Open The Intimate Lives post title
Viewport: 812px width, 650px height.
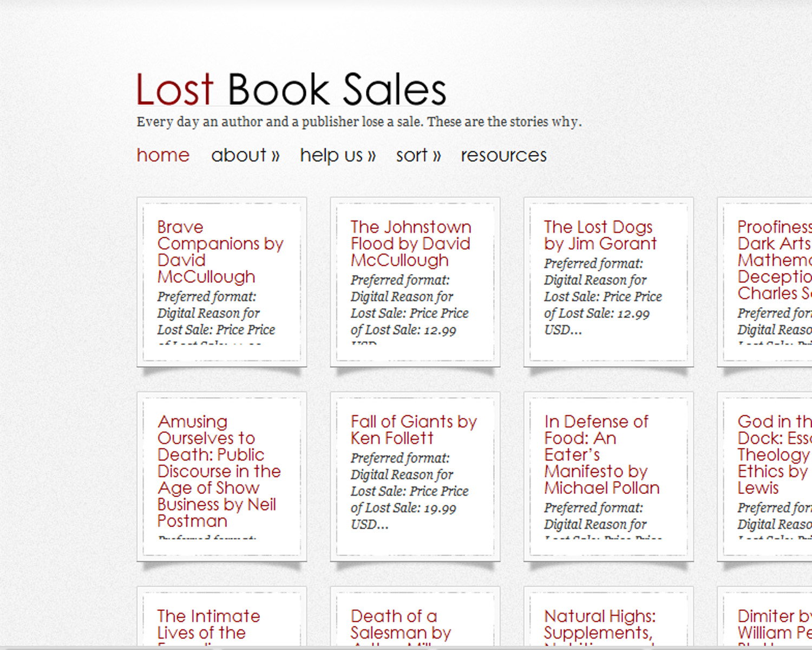click(208, 624)
